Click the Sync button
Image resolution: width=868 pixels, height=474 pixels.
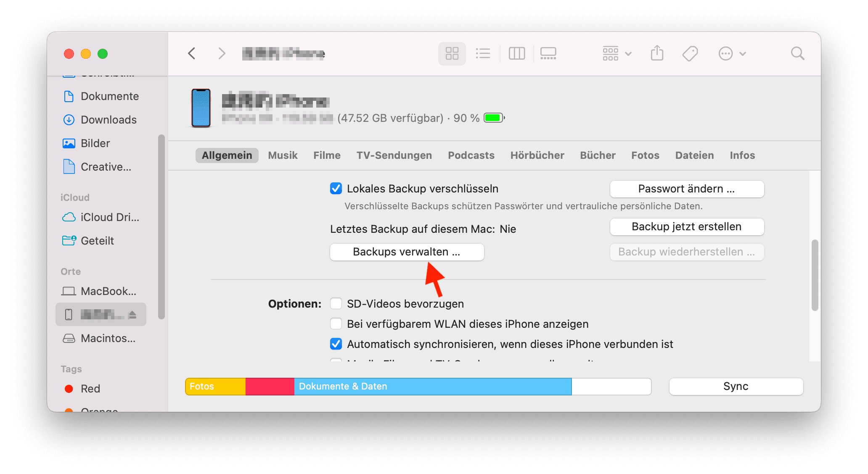pyautogui.click(x=736, y=386)
